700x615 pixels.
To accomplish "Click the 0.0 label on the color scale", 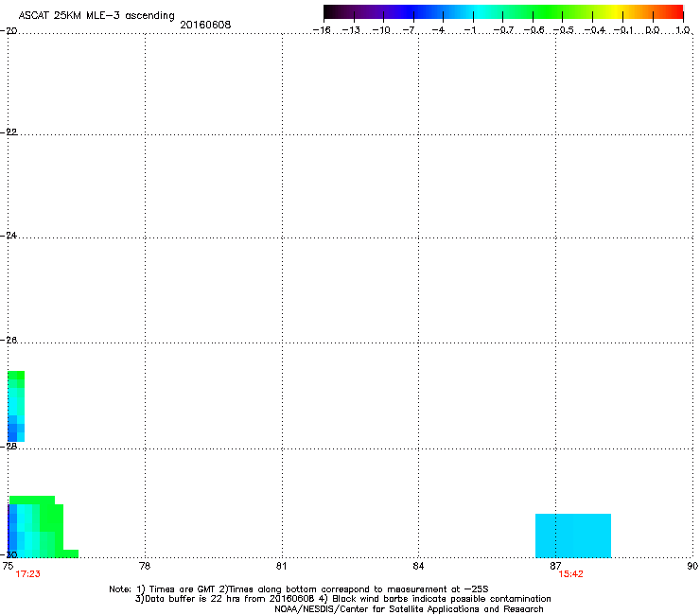I will pyautogui.click(x=653, y=30).
